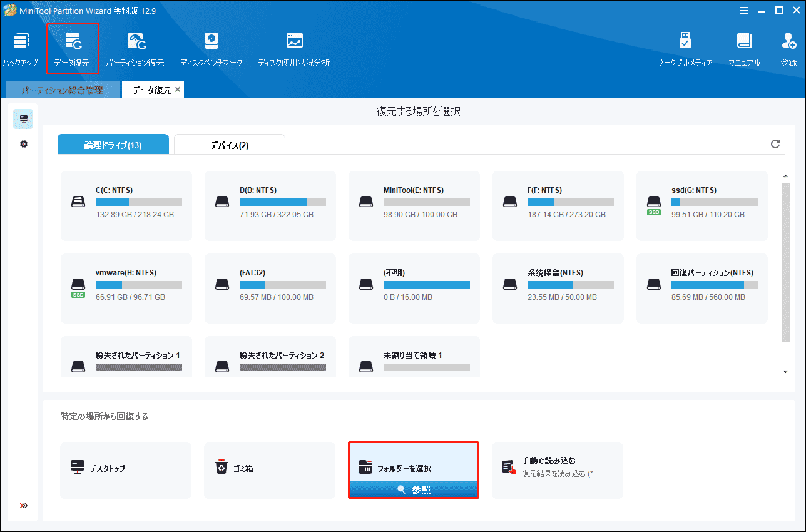Click the scroll up arrow of drive list

click(785, 176)
